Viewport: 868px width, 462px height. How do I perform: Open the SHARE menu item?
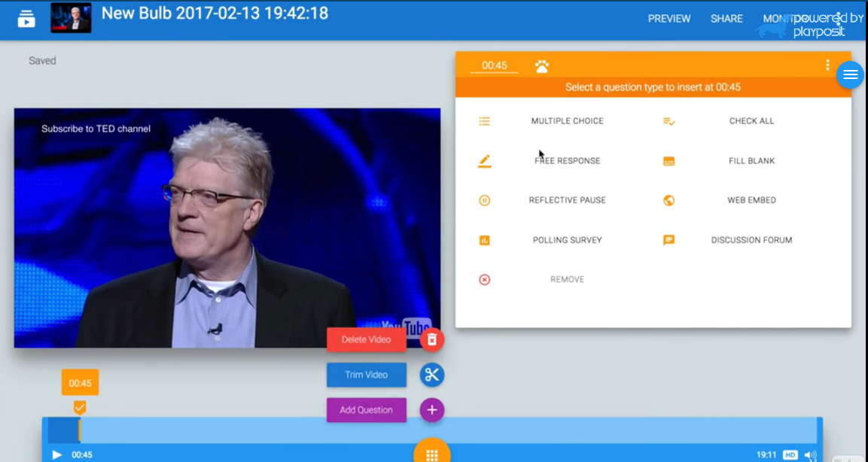(726, 19)
